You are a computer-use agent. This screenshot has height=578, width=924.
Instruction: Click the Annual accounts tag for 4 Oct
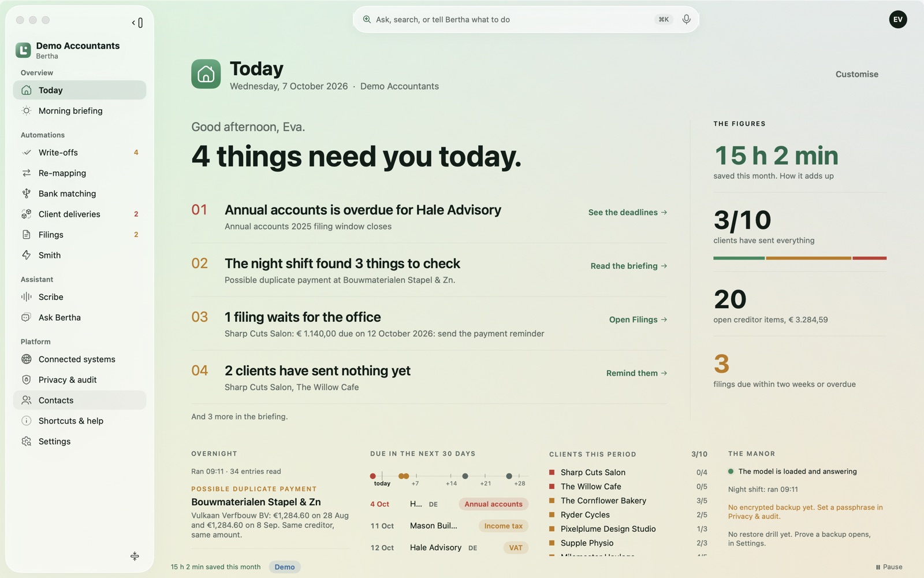(x=493, y=504)
